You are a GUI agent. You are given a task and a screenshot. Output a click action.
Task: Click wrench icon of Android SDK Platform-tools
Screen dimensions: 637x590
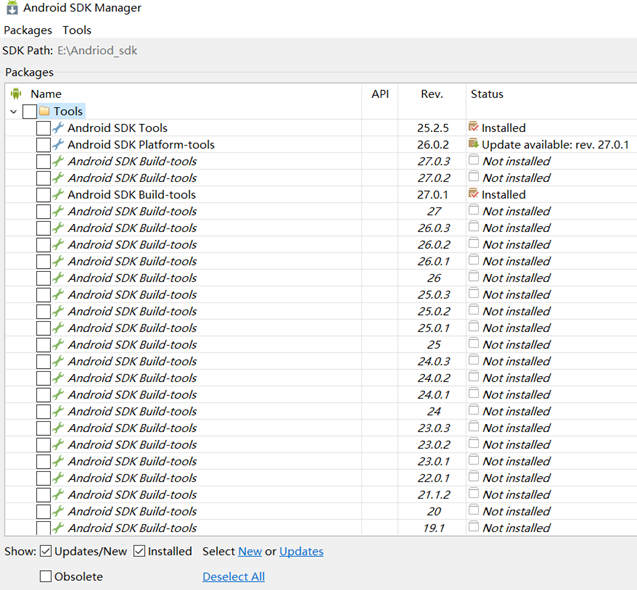click(58, 144)
